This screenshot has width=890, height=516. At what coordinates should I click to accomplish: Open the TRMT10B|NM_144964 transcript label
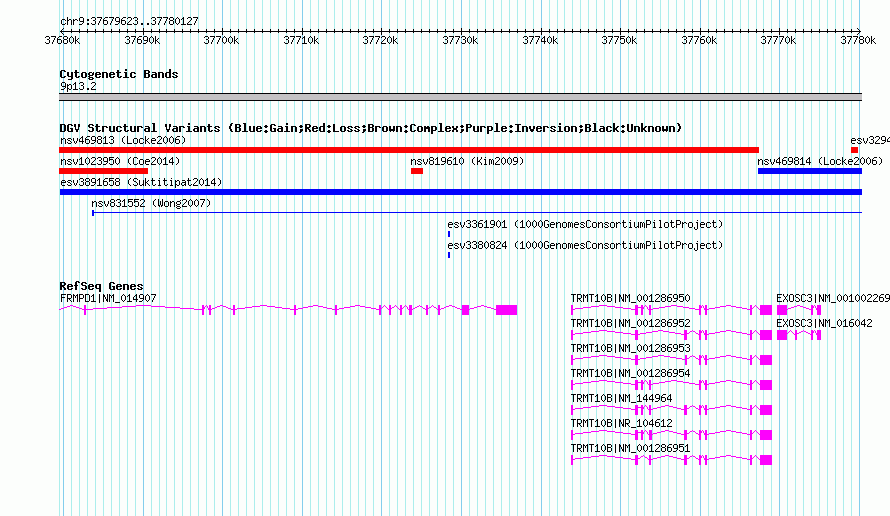tap(622, 398)
